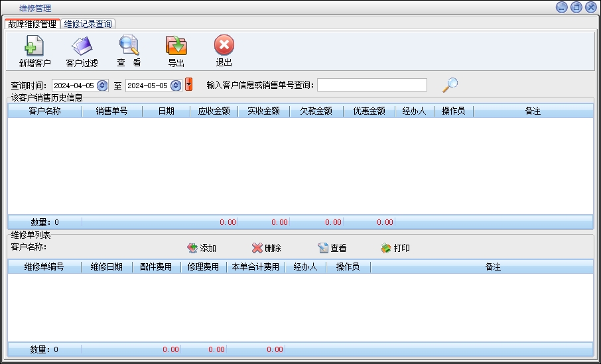Open the end date 2024-05-05 picker

click(175, 86)
